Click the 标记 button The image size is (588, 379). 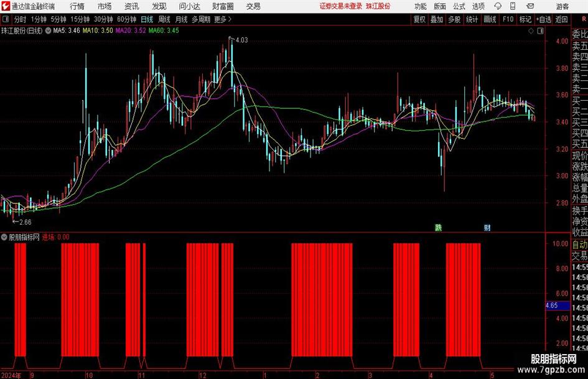click(525, 19)
